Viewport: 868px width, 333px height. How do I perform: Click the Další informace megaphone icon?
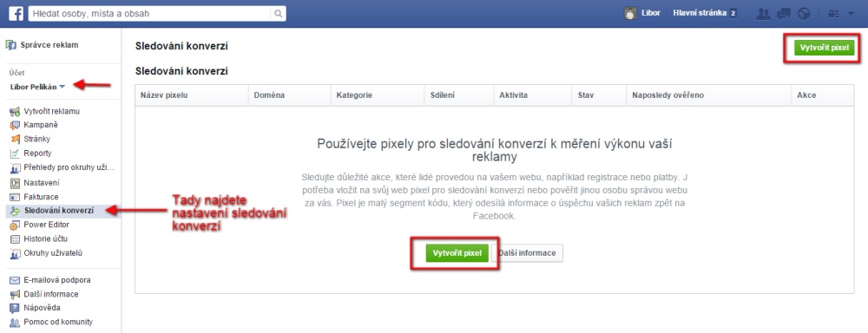(15, 294)
